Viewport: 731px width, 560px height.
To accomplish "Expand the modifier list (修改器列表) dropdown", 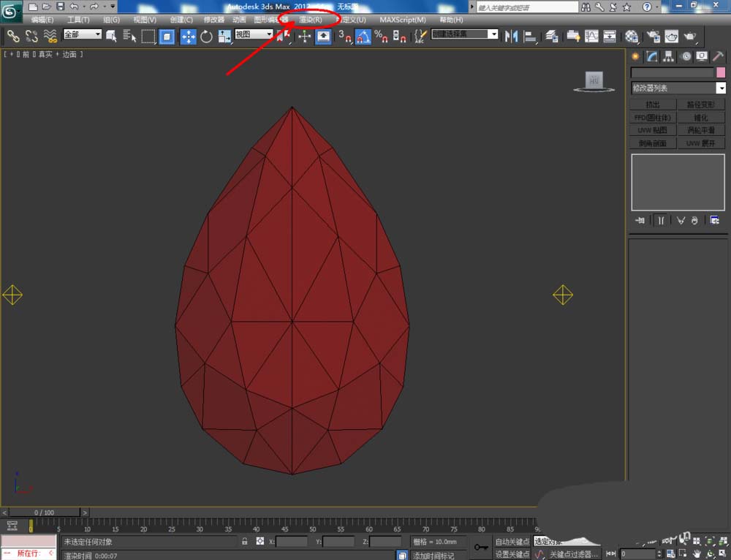I will pos(721,88).
